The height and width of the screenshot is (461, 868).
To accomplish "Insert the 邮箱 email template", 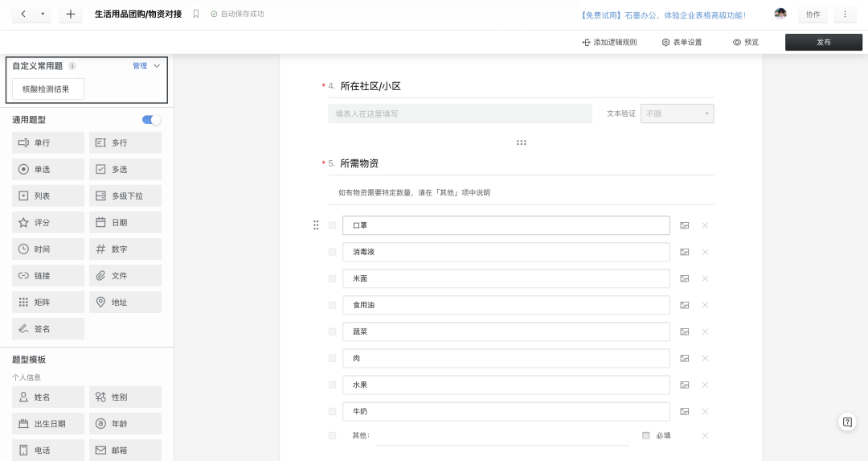I will (x=125, y=450).
